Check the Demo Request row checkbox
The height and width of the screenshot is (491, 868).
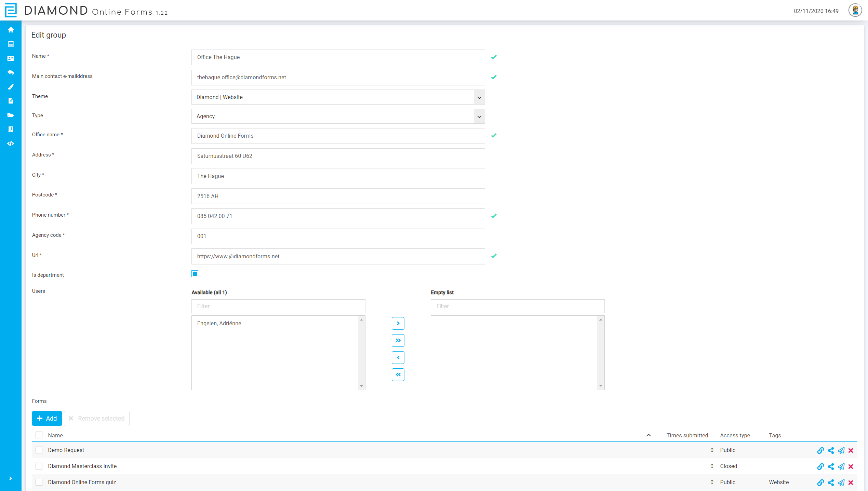(x=39, y=450)
